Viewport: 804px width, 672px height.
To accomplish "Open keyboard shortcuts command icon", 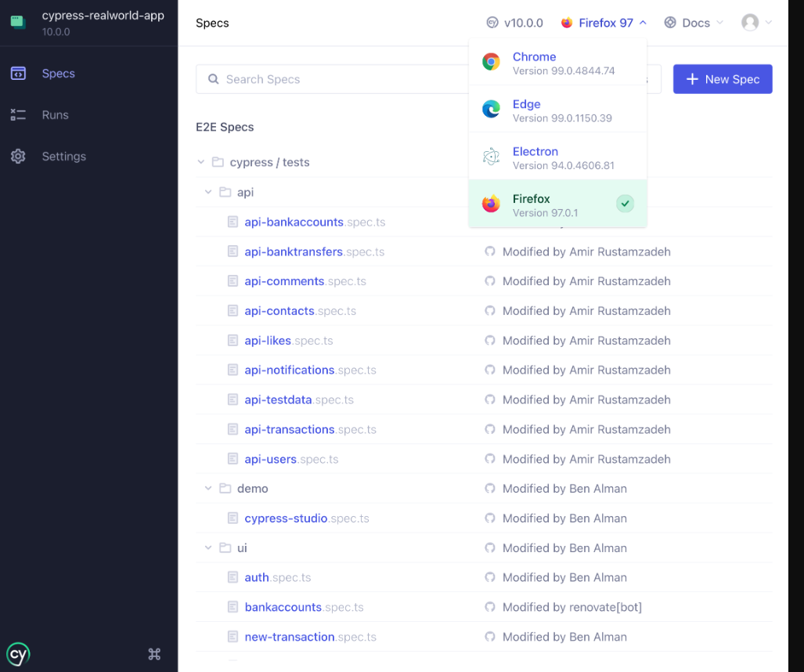I will [154, 654].
